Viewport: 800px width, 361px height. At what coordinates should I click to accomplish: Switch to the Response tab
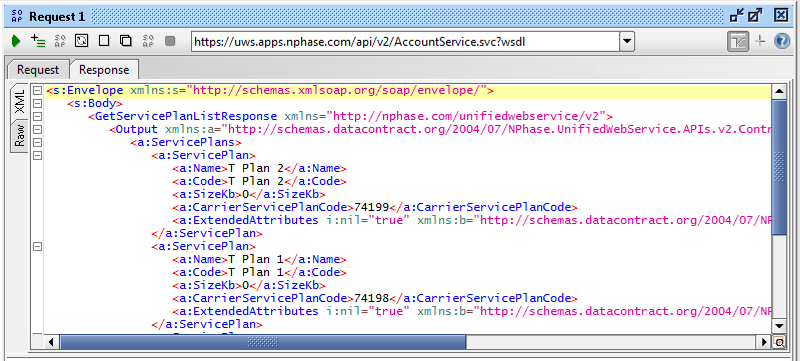pos(104,69)
